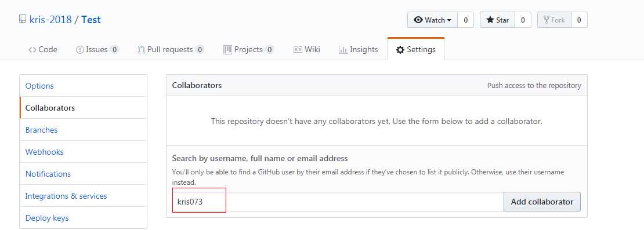
Task: Select the Settings tab
Action: [415, 49]
